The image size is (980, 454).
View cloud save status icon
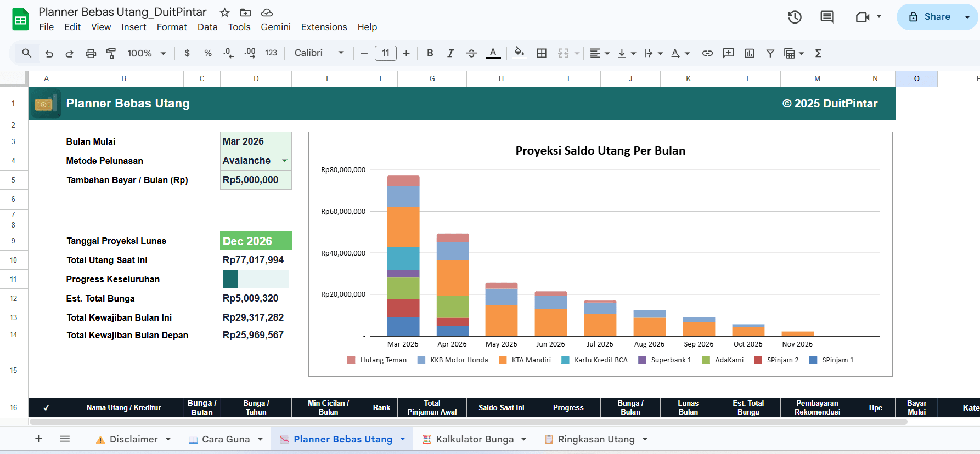click(x=267, y=13)
